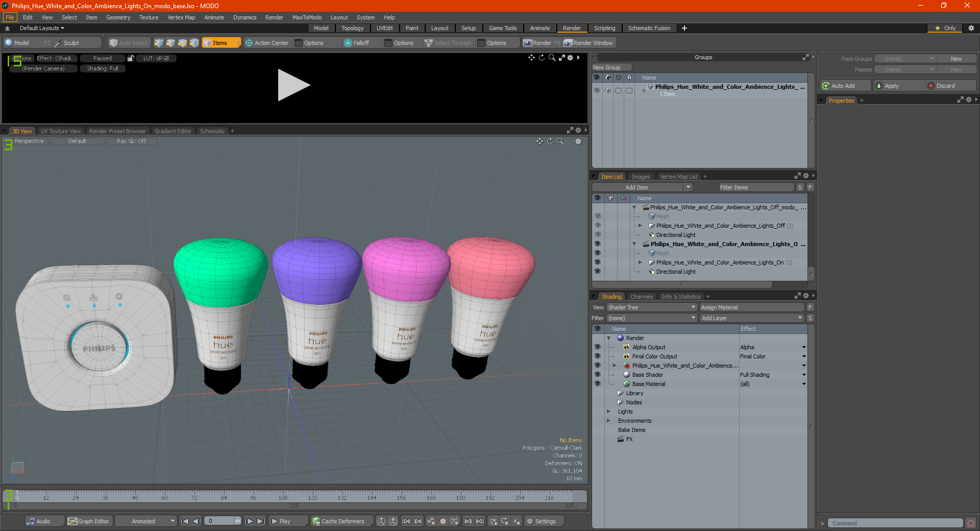Click the Play button in timeline
The width and height of the screenshot is (980, 531).
click(288, 521)
